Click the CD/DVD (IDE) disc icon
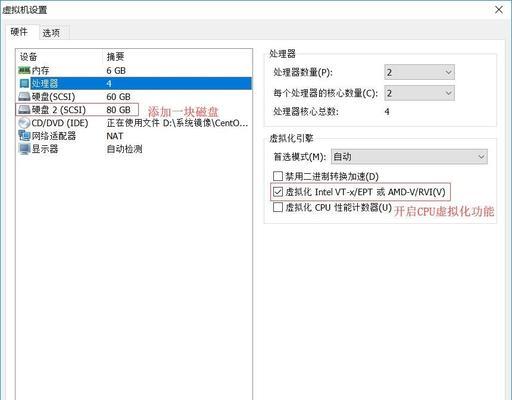Screen dimensions: 512x400 click(x=24, y=123)
